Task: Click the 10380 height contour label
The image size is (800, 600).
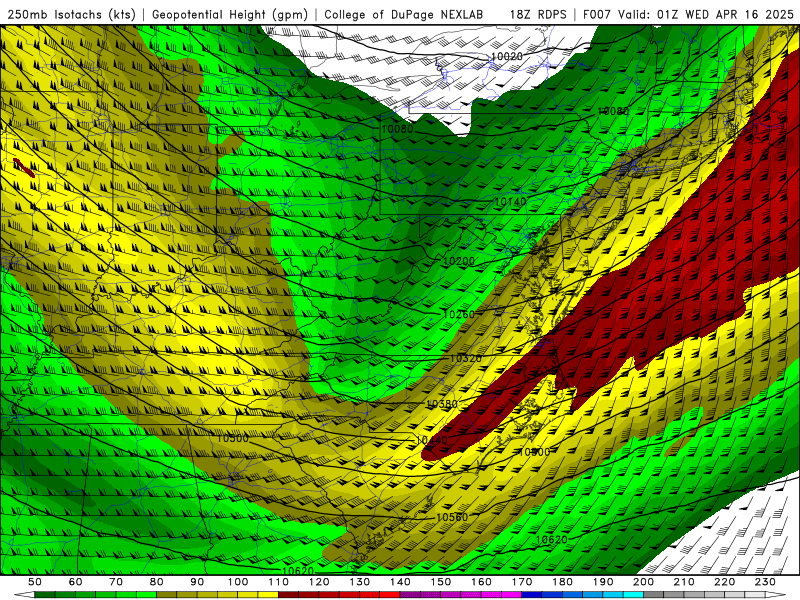Action: tap(442, 404)
